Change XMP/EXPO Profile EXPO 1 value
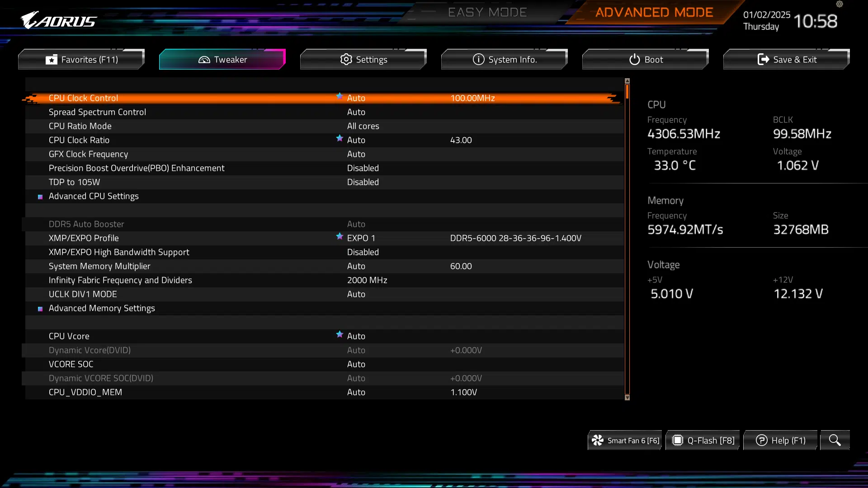868x488 pixels. tap(361, 238)
